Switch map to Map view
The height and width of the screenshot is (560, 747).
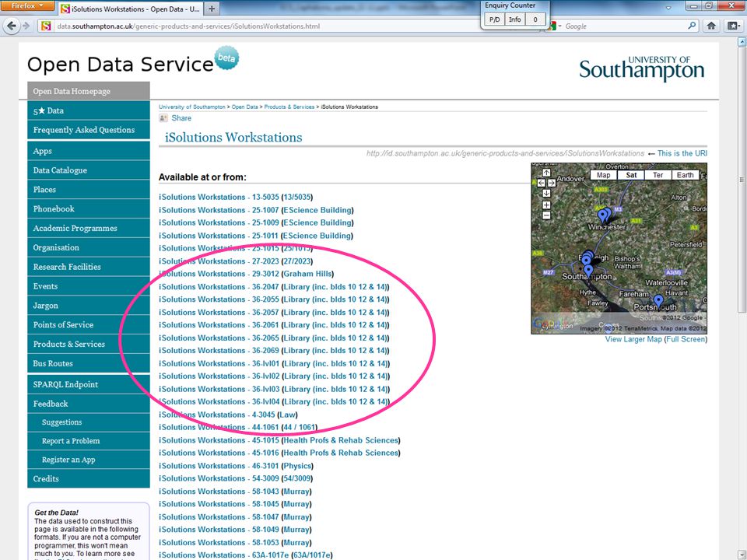(604, 175)
